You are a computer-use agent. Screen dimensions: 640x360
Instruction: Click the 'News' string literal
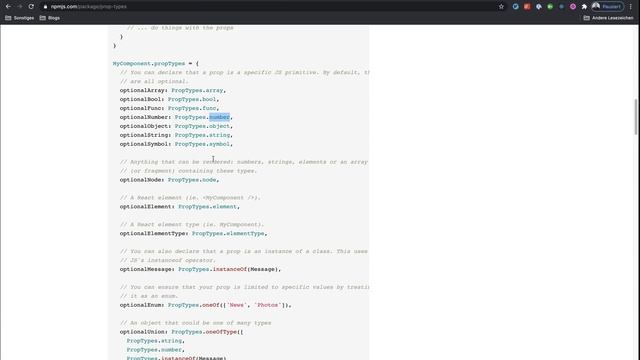click(x=236, y=305)
